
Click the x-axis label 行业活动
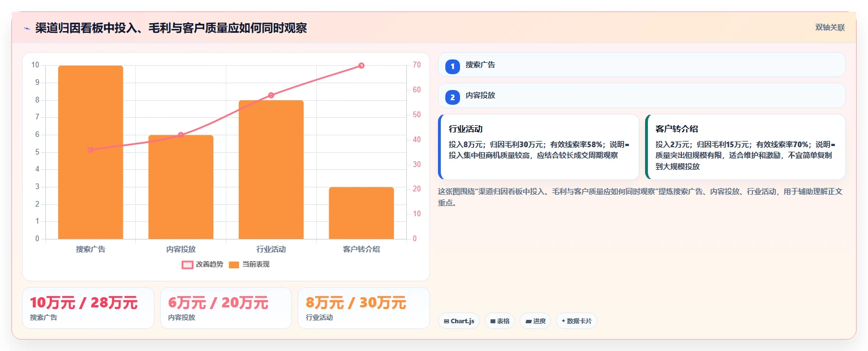tap(271, 249)
